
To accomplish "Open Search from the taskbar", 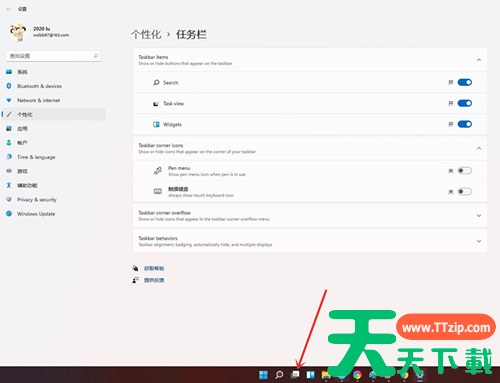I will point(279,375).
